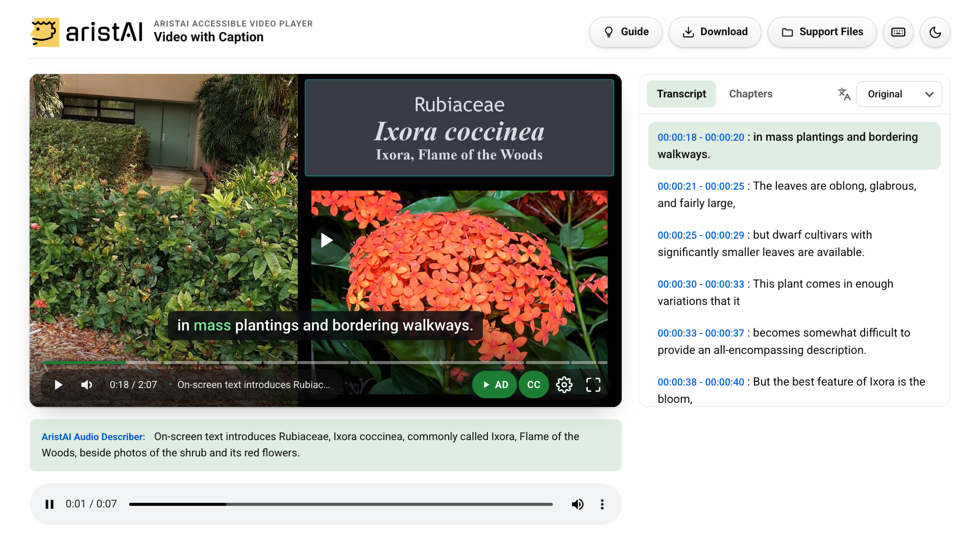
Task: Click "ARISTAI ACCESSIBLE VIDEO PLAYER" heading
Action: (233, 23)
